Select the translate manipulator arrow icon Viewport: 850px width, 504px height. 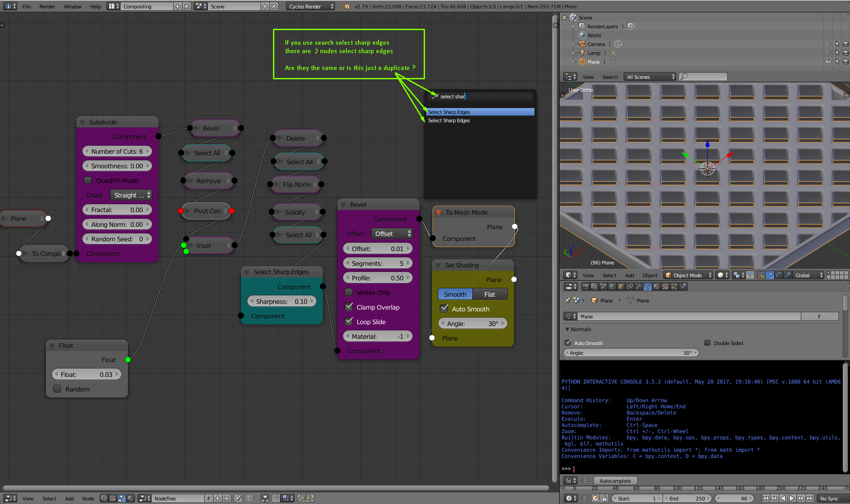click(770, 275)
